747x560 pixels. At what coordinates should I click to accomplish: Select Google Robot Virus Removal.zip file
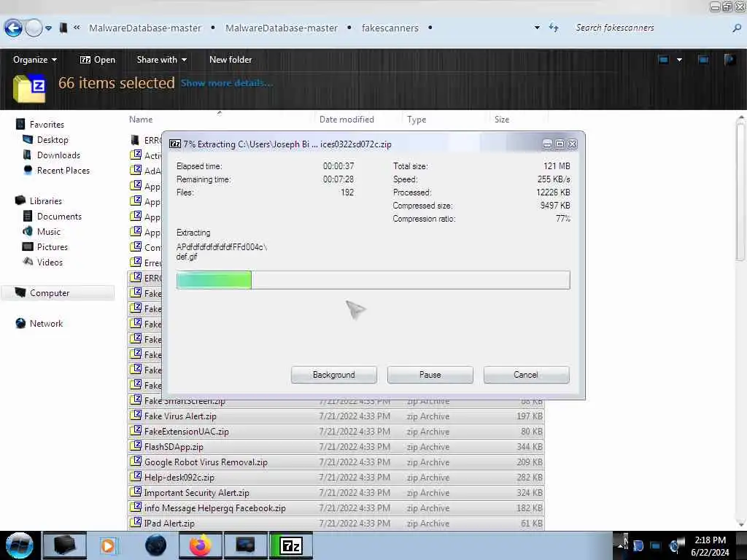point(336,462)
